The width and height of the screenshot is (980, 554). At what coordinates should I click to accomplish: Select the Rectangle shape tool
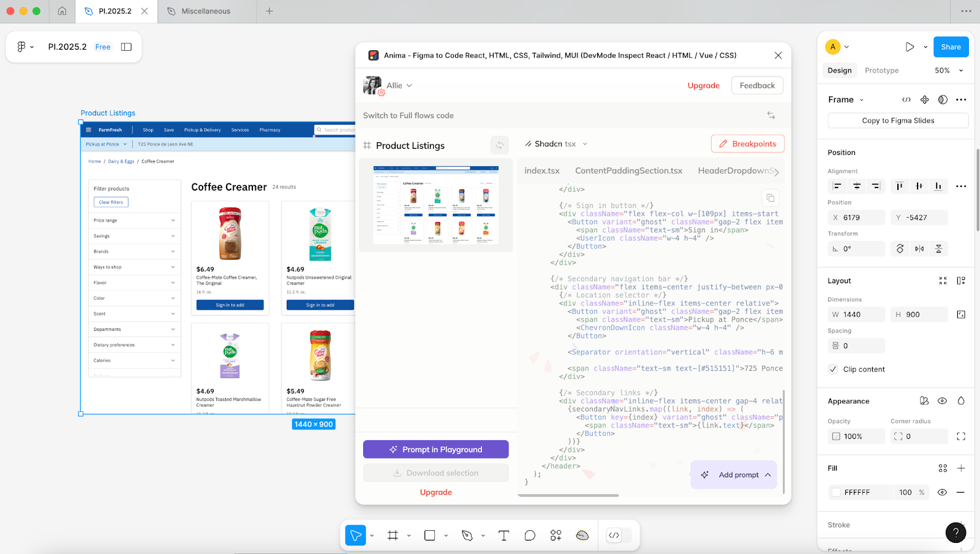[x=430, y=535]
